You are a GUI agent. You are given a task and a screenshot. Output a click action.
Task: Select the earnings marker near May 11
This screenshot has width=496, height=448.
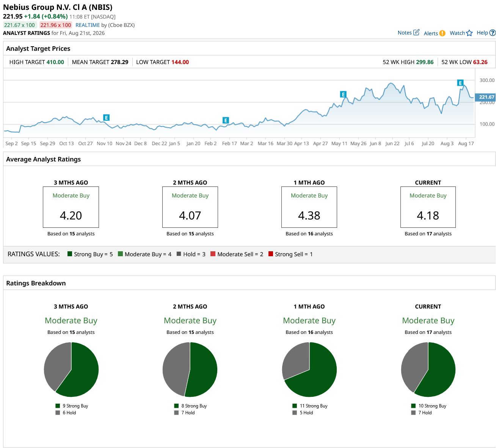(x=343, y=94)
